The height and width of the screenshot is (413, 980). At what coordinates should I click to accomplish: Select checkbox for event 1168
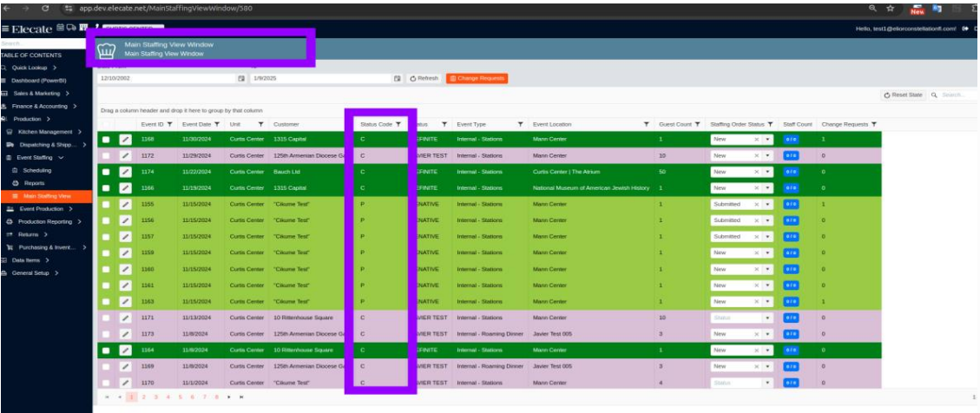(106, 140)
